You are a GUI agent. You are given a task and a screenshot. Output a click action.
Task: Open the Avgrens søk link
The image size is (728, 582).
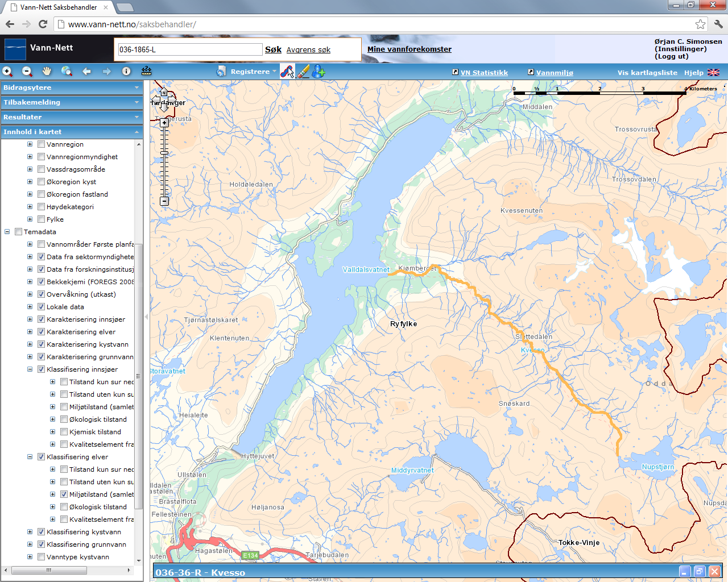[x=308, y=50]
